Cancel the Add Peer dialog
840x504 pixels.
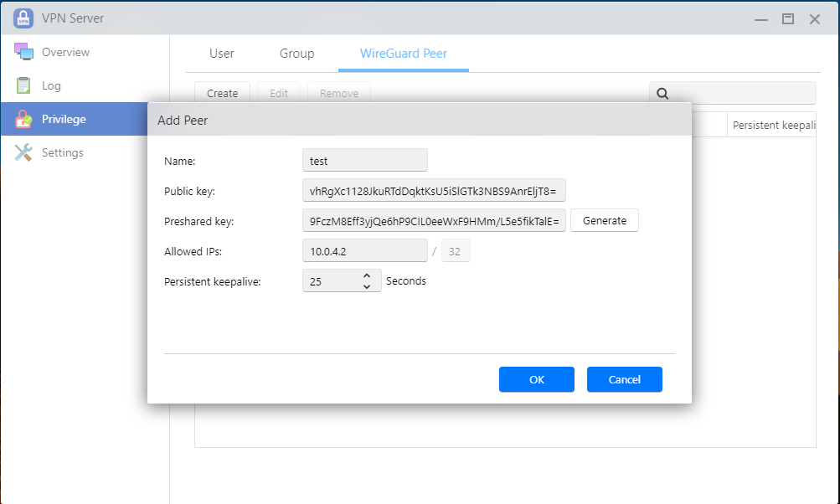click(625, 380)
